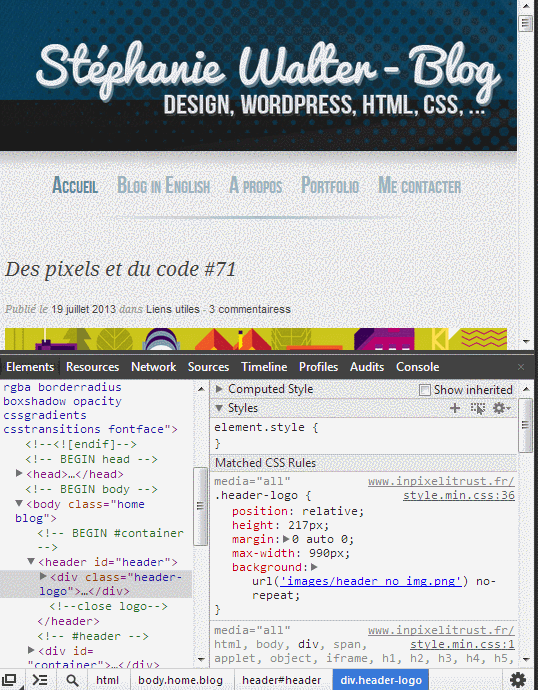Open the Profiles tab
538x690 pixels.
[318, 367]
